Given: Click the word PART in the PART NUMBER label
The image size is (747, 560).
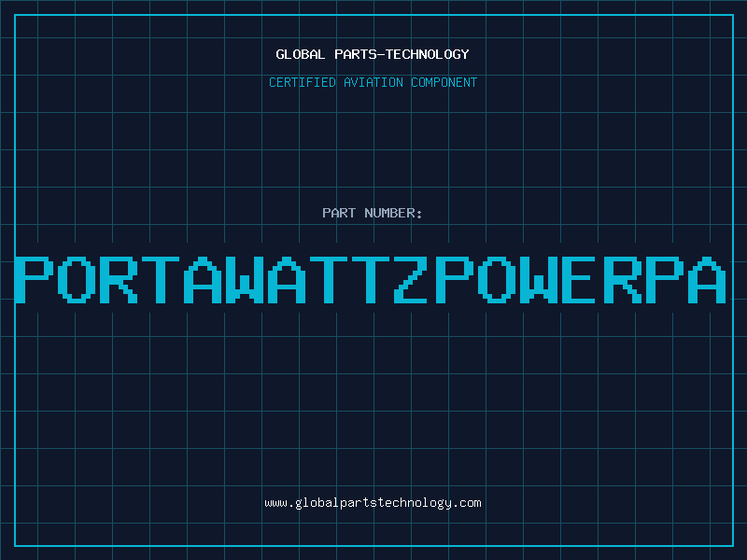Looking at the screenshot, I should pos(339,213).
